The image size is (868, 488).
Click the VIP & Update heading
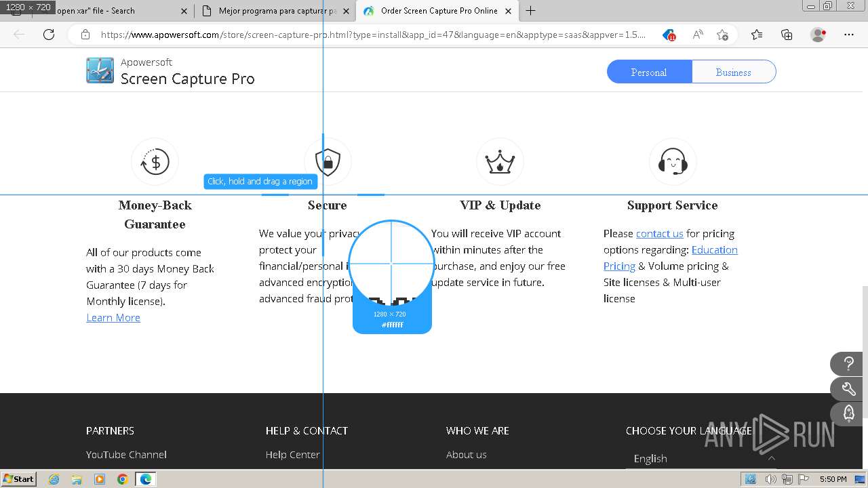[x=500, y=205]
